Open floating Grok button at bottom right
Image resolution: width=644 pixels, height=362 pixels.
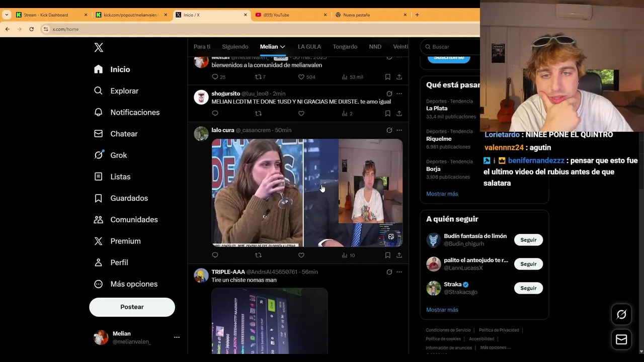[621, 315]
